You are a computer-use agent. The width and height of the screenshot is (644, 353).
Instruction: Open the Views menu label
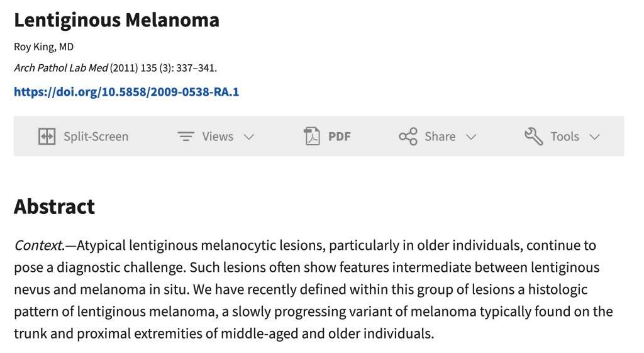(x=218, y=137)
